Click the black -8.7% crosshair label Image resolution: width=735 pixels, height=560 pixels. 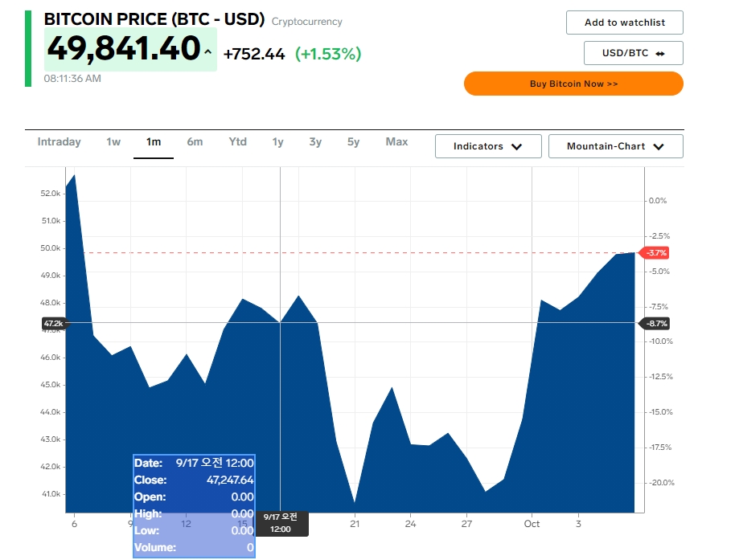coord(655,323)
